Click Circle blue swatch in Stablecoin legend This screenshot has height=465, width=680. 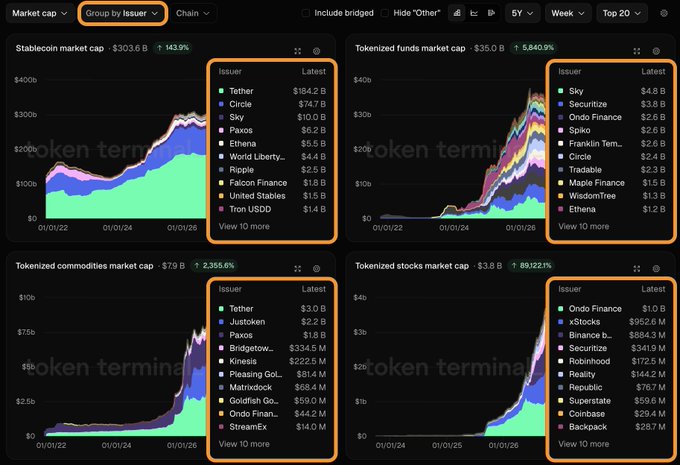[221, 104]
